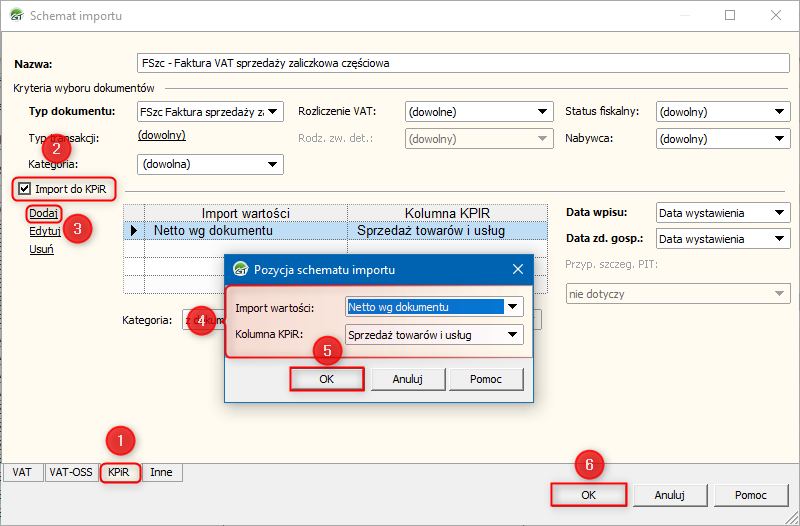The height and width of the screenshot is (526, 800).
Task: Select the KPiR tab
Action: [x=119, y=473]
